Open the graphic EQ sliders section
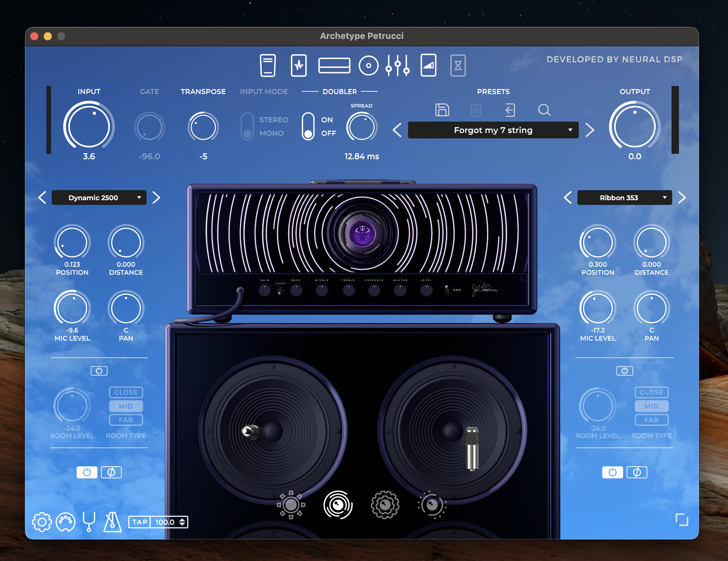Viewport: 728px width, 561px height. (x=398, y=65)
